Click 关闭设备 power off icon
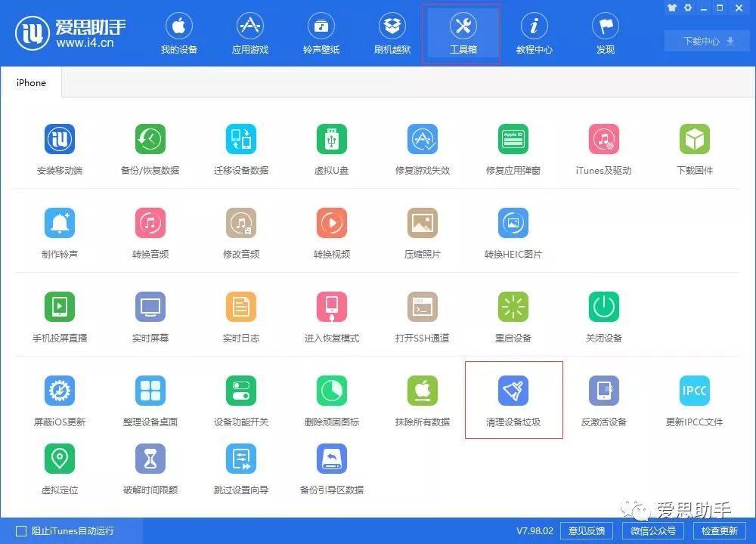756x544 pixels. point(603,307)
